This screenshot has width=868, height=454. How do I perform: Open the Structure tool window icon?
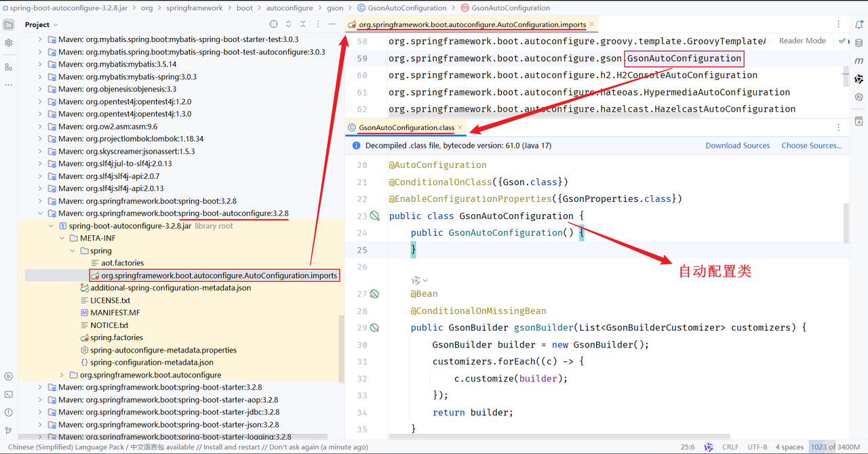[8, 67]
